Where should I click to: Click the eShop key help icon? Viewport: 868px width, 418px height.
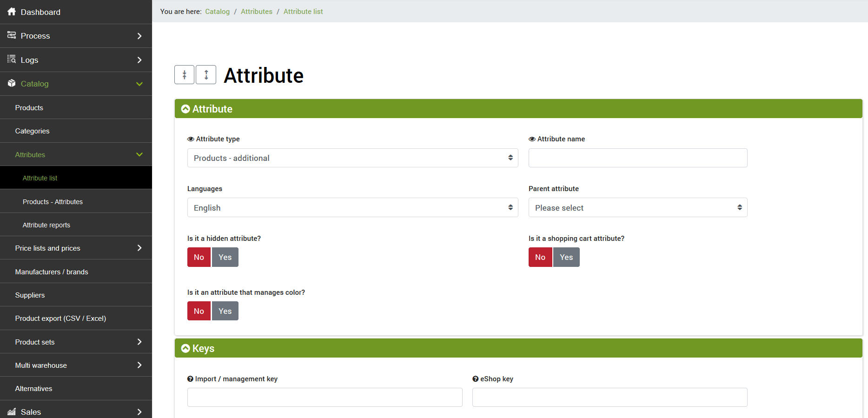click(476, 379)
